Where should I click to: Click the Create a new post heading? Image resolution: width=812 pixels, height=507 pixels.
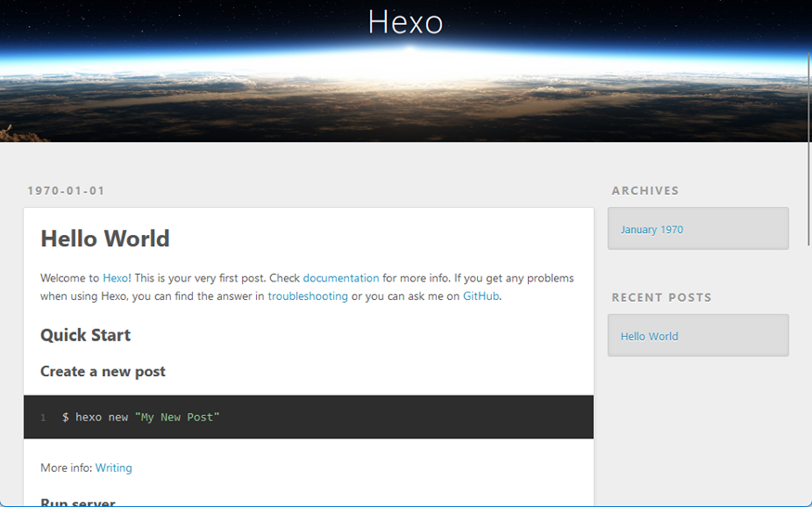(103, 371)
